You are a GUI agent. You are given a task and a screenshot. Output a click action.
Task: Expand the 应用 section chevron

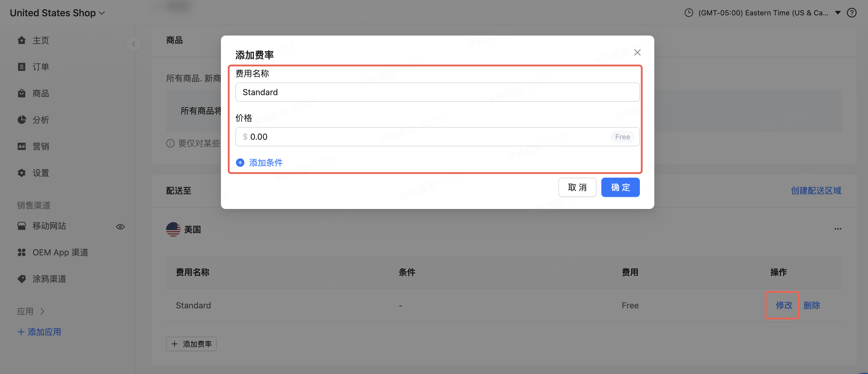[x=42, y=311]
